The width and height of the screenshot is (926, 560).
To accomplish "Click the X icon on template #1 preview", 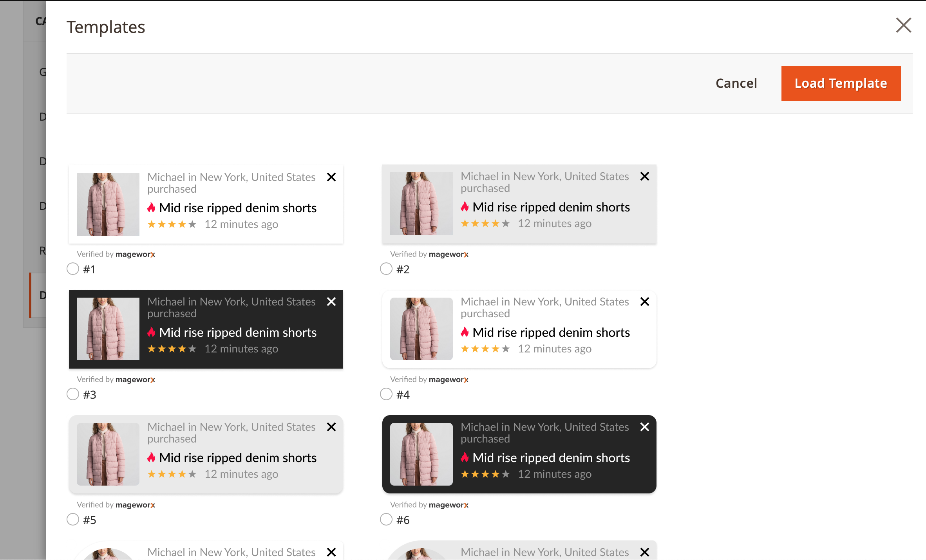I will click(x=331, y=177).
